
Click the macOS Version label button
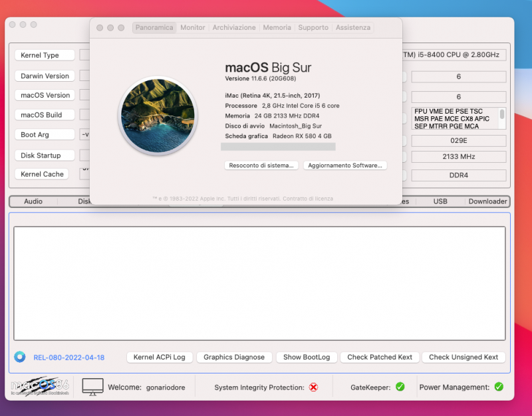click(45, 95)
